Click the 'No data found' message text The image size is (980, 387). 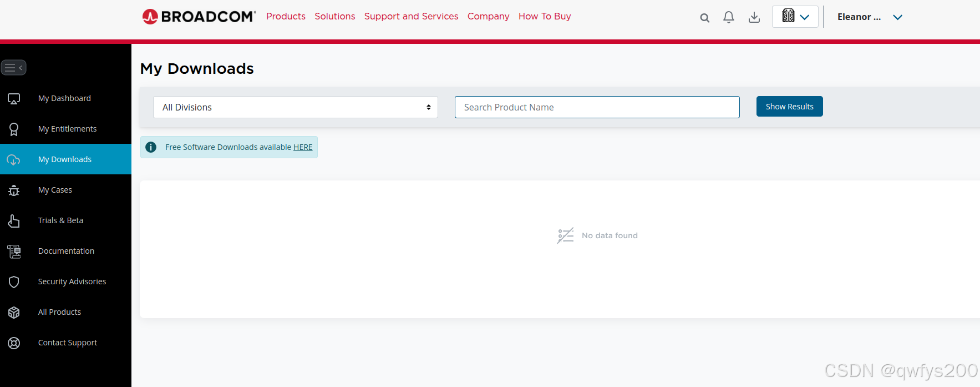[610, 235]
